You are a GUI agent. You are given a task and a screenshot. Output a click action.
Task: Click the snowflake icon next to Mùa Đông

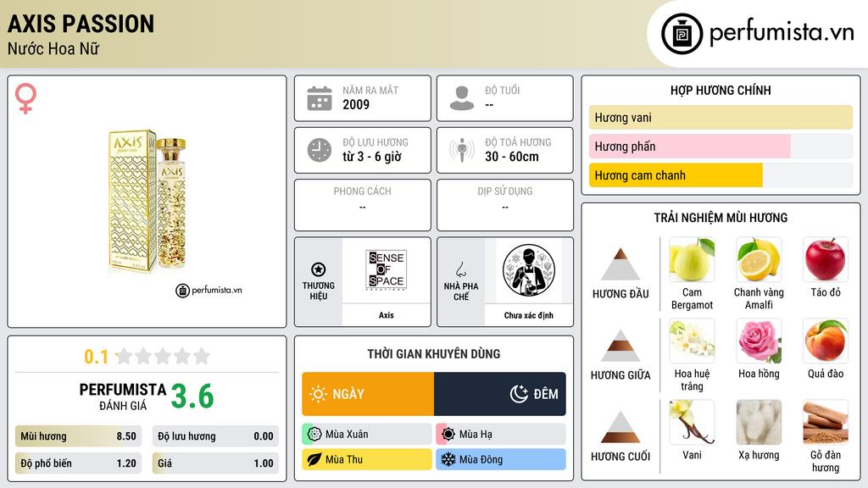448,459
